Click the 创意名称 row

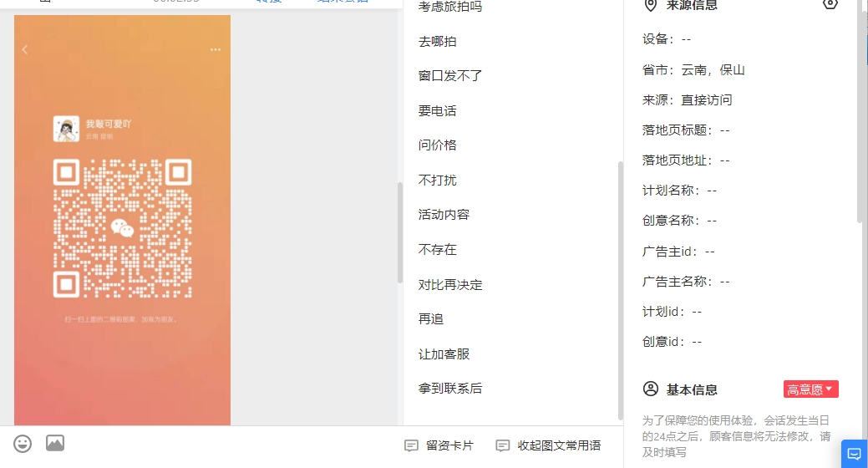point(679,221)
